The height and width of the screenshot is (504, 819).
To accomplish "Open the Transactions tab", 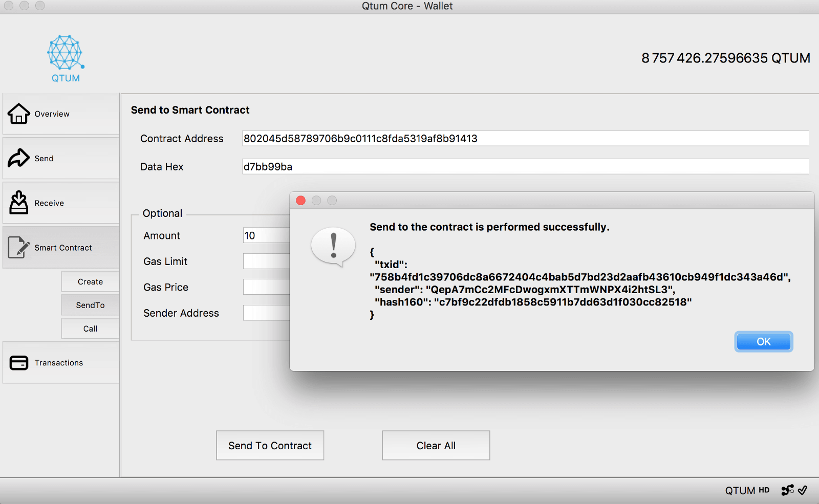I will (61, 363).
